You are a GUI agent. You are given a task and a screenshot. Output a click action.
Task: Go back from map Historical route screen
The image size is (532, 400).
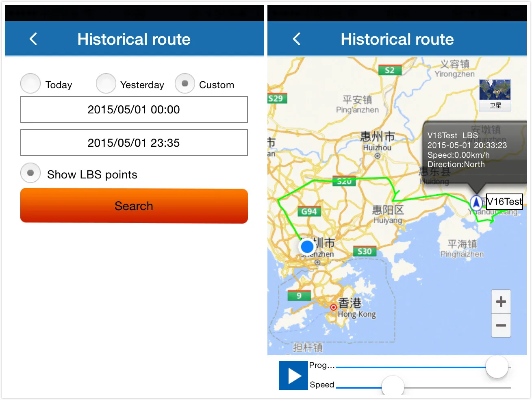click(x=297, y=39)
